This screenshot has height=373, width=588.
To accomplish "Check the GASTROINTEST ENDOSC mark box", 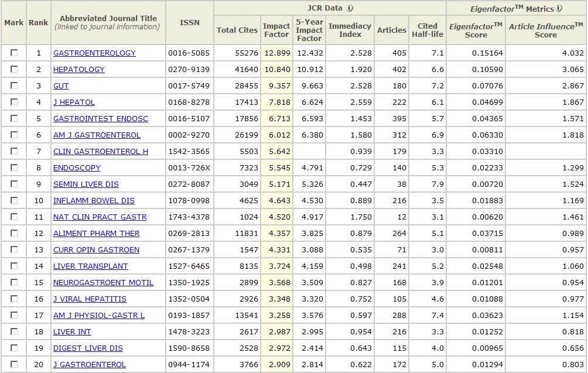I will [14, 118].
